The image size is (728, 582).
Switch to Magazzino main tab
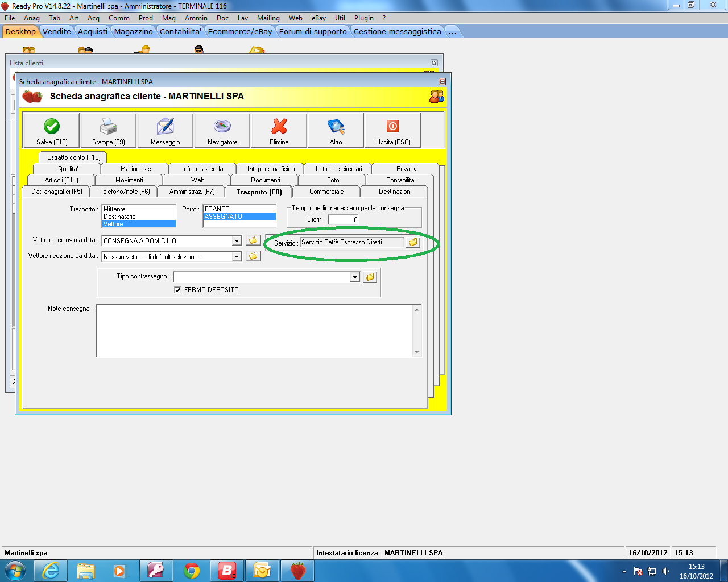(134, 31)
